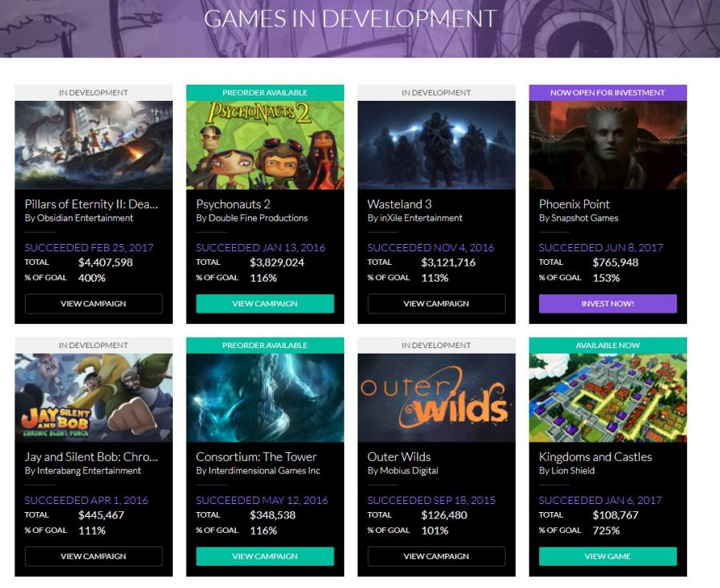Click View Game for Kingdoms and Castles
This screenshot has width=720, height=588.
(608, 556)
